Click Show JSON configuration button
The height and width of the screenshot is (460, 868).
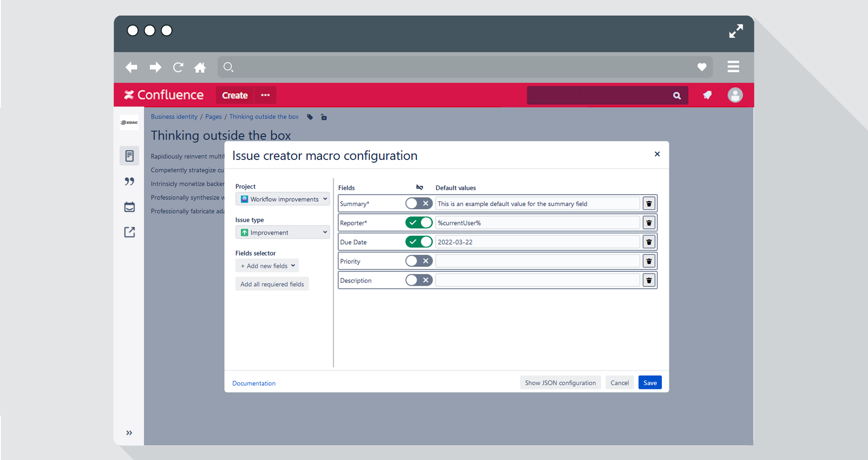(x=560, y=383)
